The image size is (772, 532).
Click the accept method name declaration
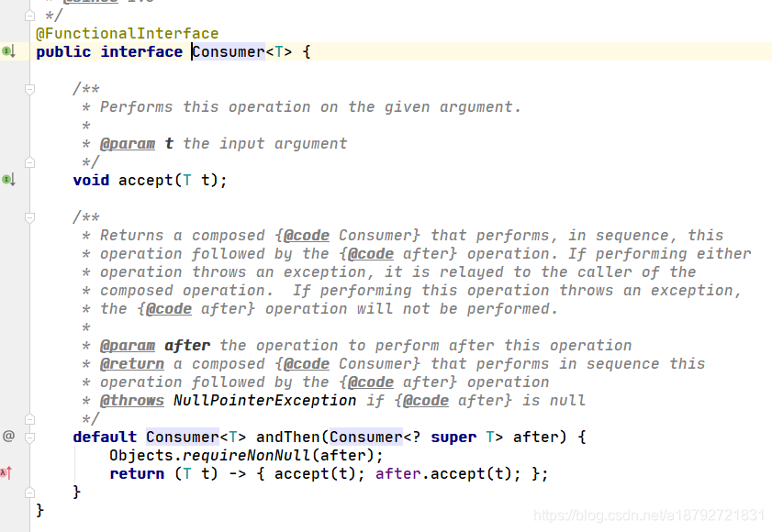tap(146, 180)
